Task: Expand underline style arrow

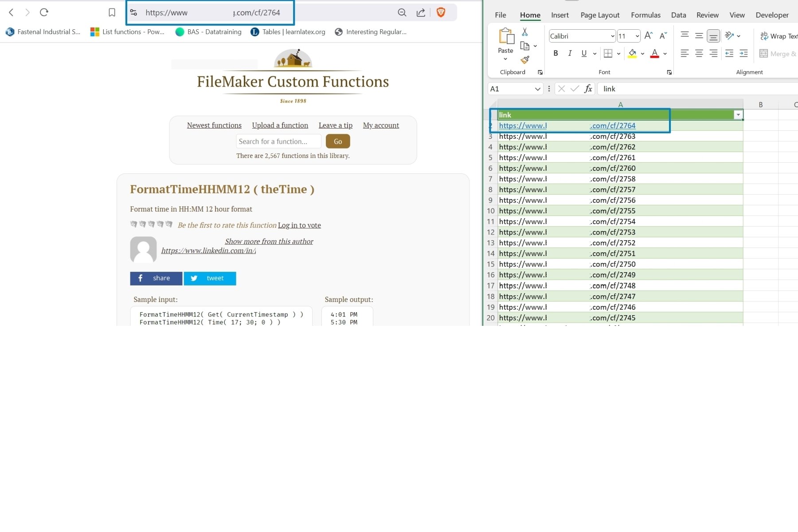Action: click(x=595, y=54)
